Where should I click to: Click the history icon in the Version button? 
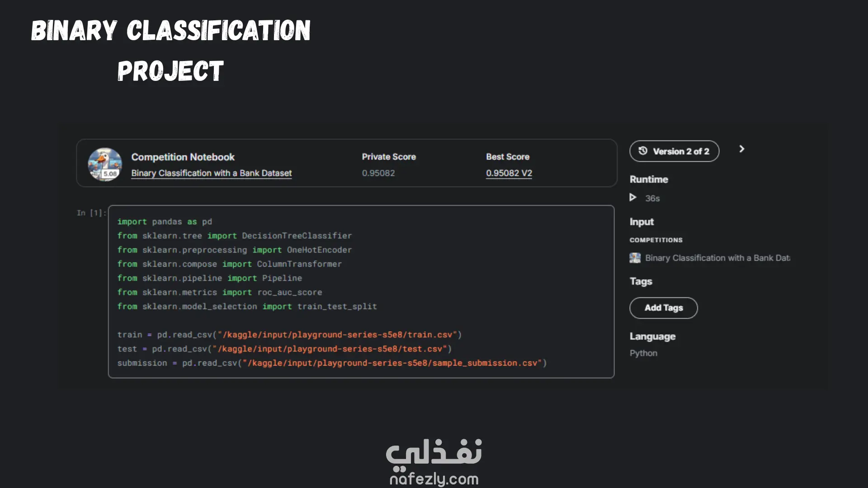point(642,151)
